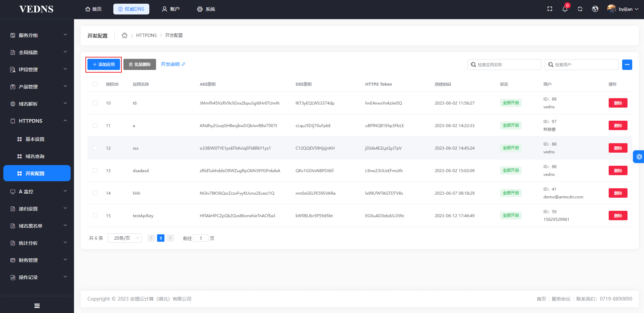The image size is (644, 313).
Task: Click page 1 in pagination
Action: point(161,238)
